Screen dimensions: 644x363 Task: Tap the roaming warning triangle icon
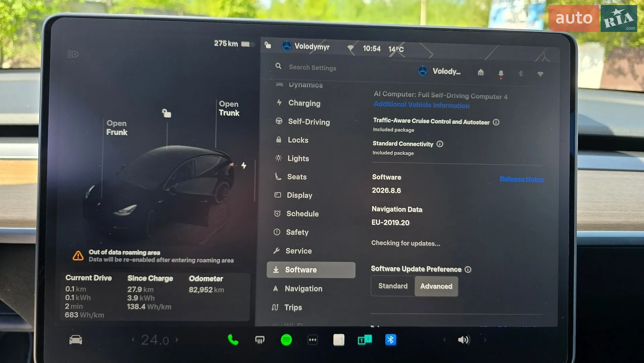[x=78, y=256]
